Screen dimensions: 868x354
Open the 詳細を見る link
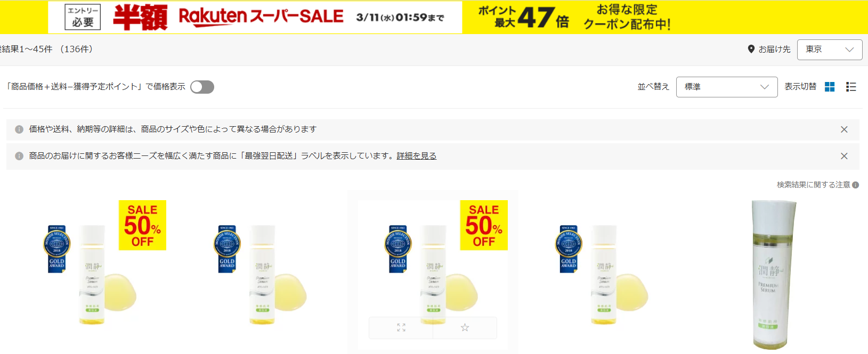417,156
